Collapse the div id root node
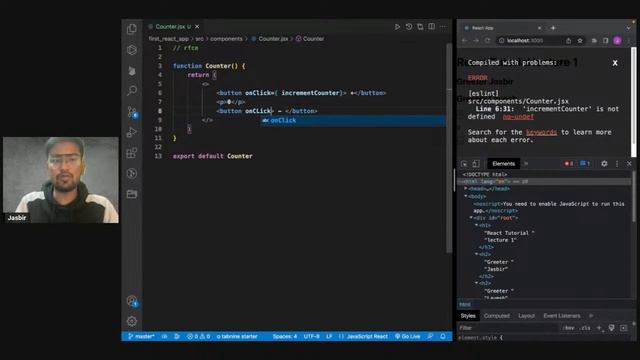 tap(471, 218)
